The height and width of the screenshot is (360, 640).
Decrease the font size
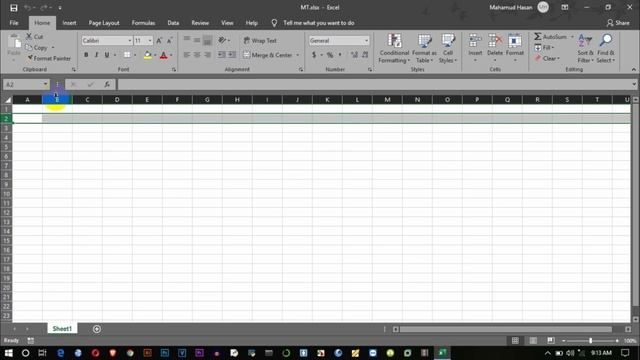(x=169, y=40)
